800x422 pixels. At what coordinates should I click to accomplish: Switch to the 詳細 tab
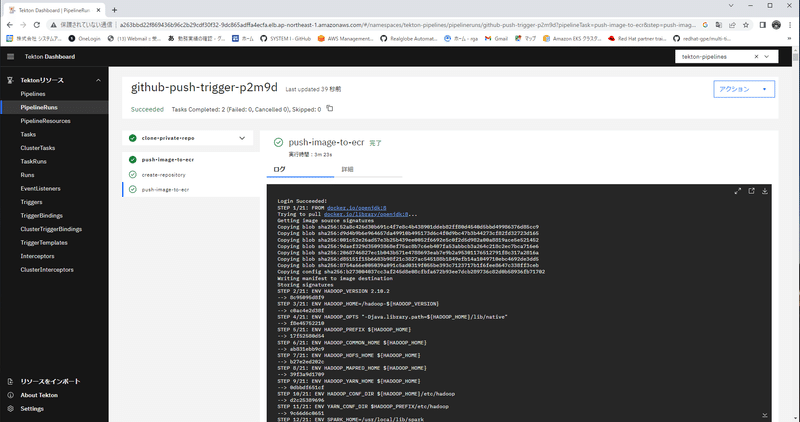[x=368, y=169]
